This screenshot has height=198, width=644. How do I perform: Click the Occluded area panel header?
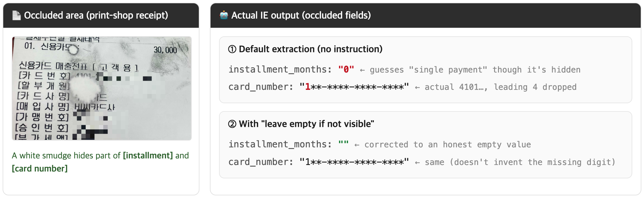pos(101,15)
